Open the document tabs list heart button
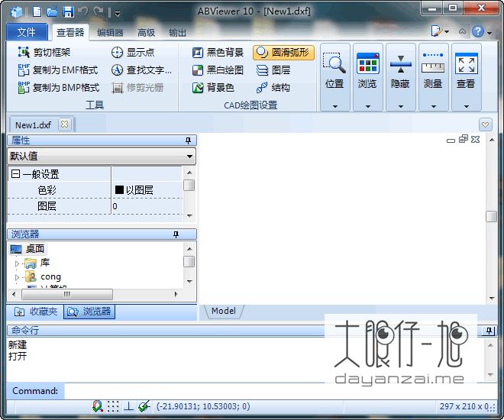This screenshot has width=504, height=420. pyautogui.click(x=486, y=124)
